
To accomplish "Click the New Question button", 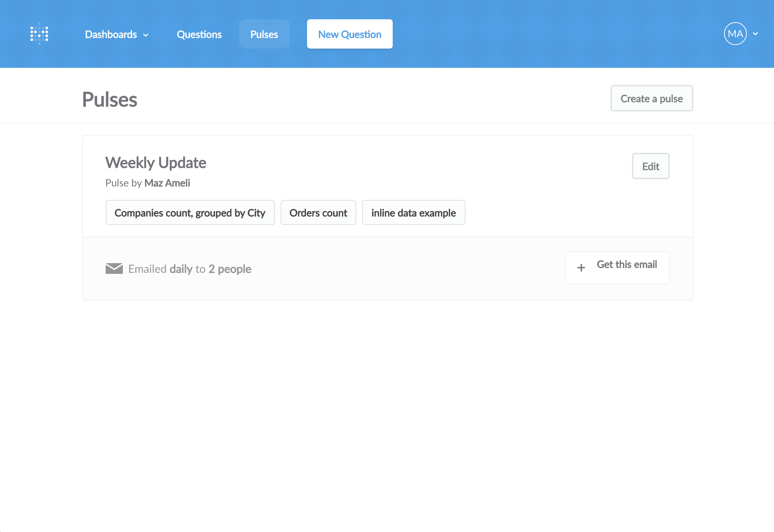I will pos(350,34).
